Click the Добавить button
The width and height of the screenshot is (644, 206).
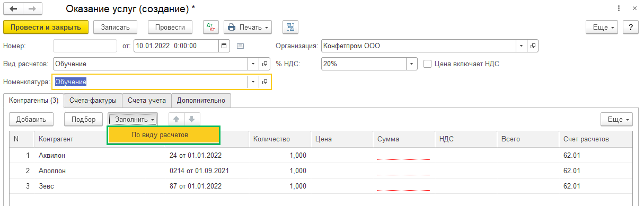pos(31,119)
